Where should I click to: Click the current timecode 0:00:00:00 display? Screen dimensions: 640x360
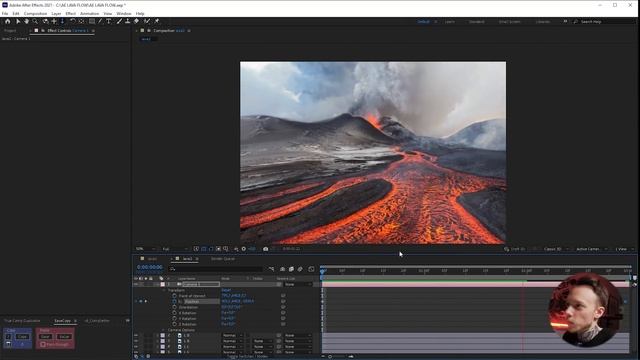pos(150,267)
